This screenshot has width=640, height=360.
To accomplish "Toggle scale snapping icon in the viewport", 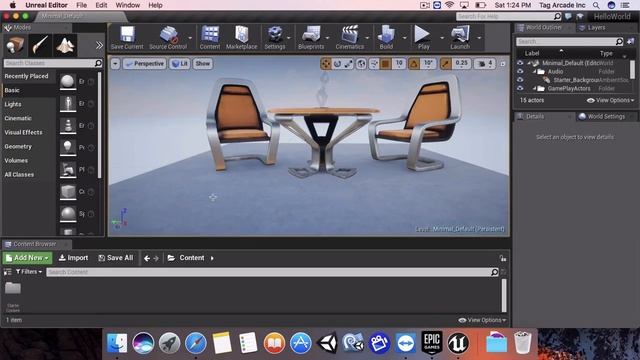I will point(446,64).
